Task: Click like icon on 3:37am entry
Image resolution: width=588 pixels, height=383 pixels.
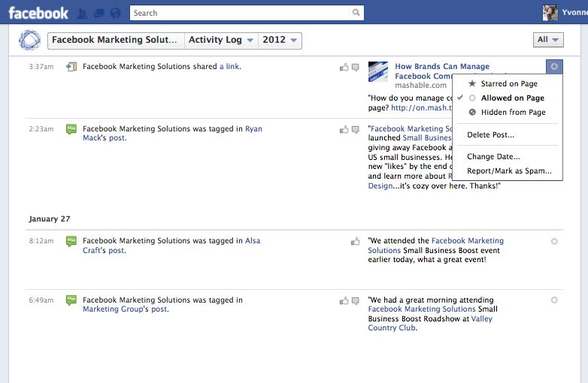Action: point(344,68)
